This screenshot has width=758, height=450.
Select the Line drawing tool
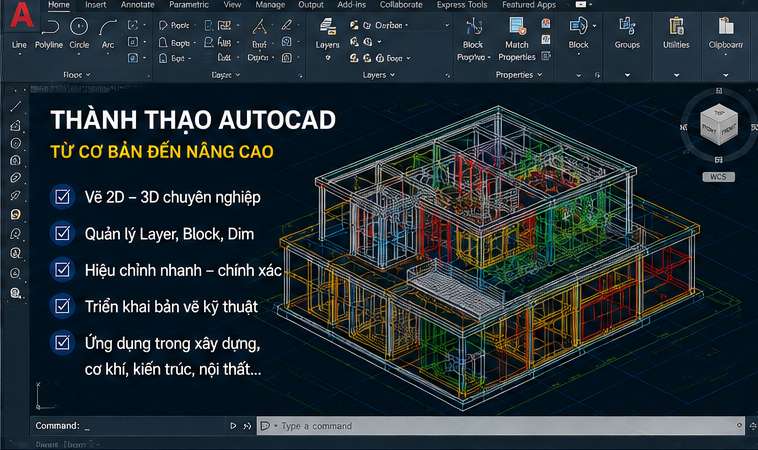(19, 44)
